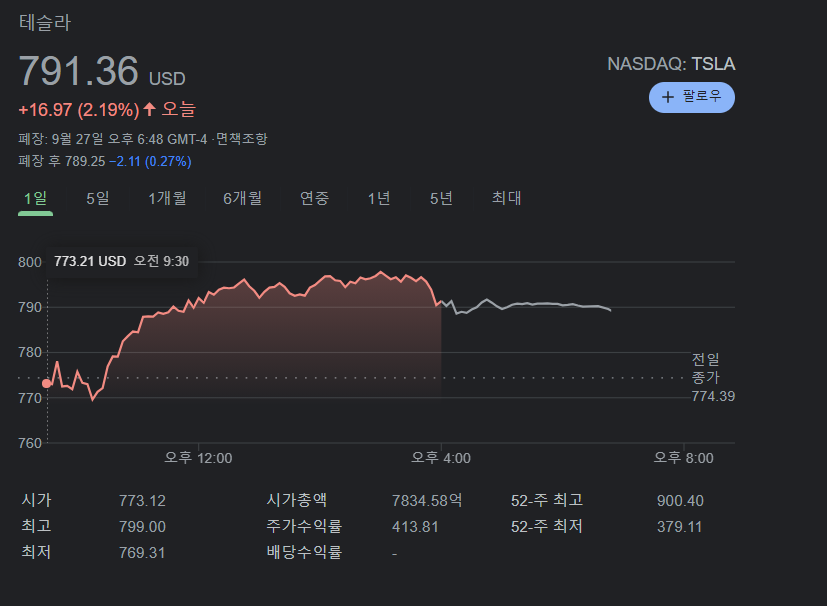Image resolution: width=827 pixels, height=606 pixels.
Task: Click the 시가 value 773.12
Action: point(142,501)
